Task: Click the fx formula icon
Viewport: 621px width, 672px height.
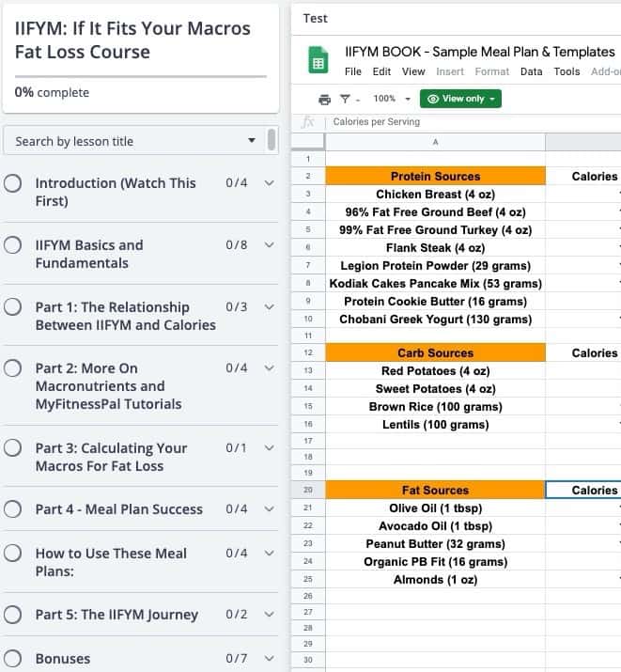Action: pyautogui.click(x=308, y=122)
